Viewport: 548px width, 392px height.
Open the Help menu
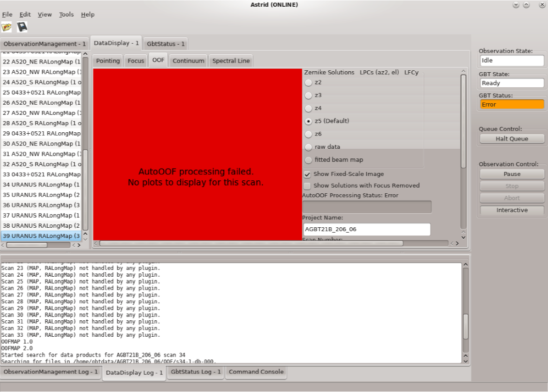pyautogui.click(x=88, y=15)
